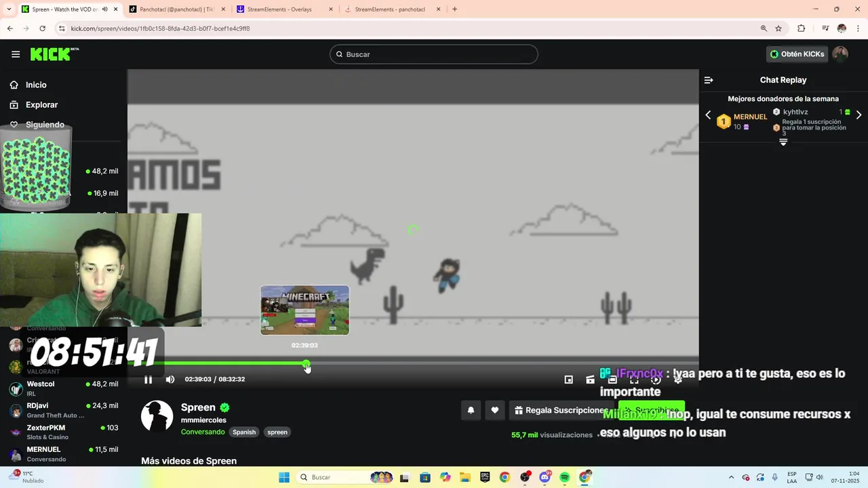View site information icon

(62, 28)
